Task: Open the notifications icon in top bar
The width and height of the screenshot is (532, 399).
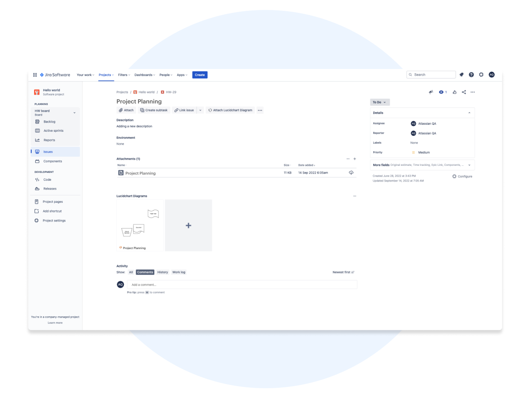Action: [461, 75]
